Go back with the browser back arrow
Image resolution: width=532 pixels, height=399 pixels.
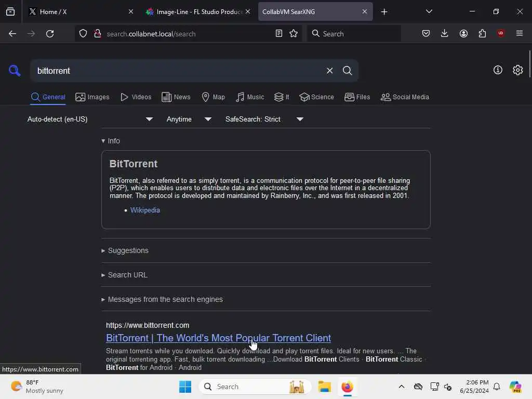tap(12, 34)
